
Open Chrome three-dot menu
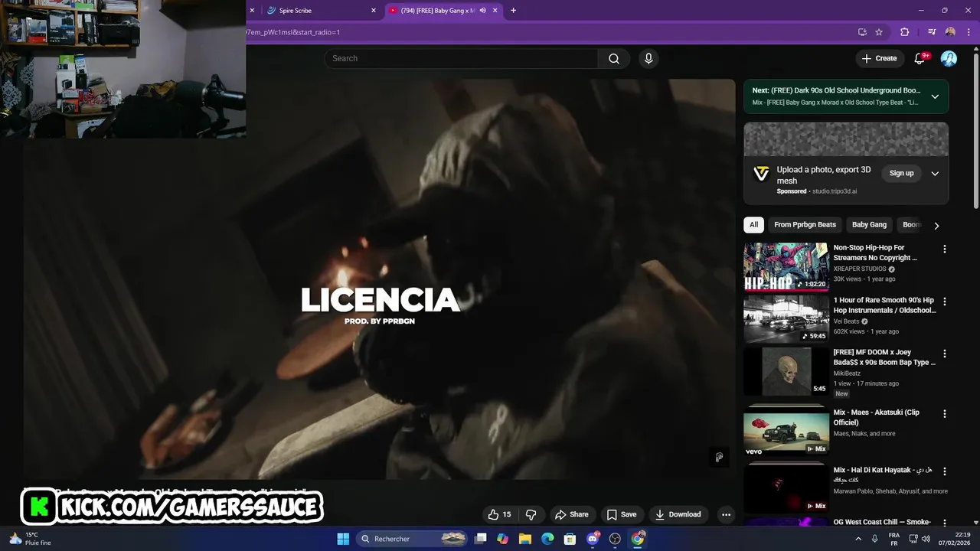tap(969, 32)
